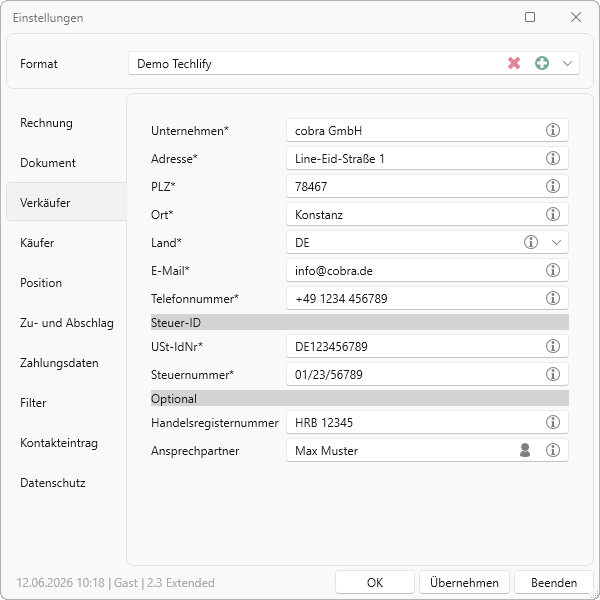
Task: Show info icon for Ansprechpartner field
Action: [553, 450]
